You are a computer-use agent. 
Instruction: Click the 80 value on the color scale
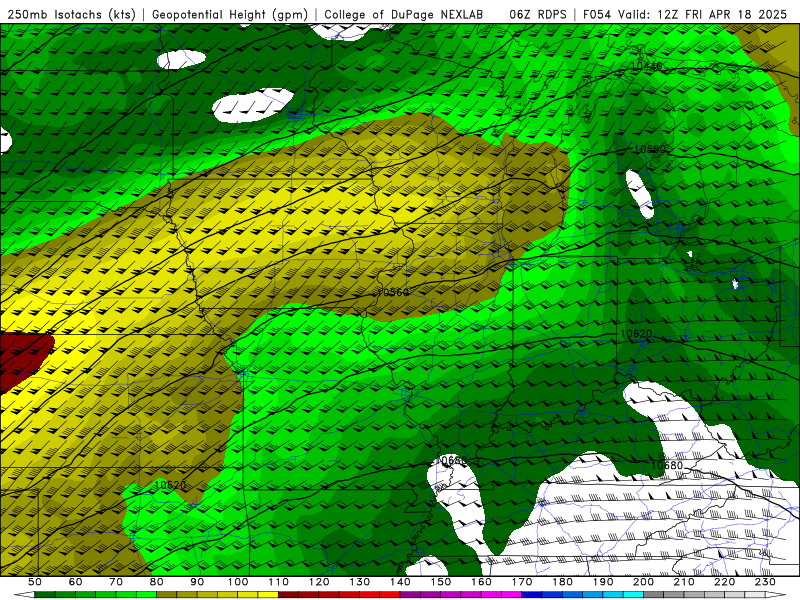(x=157, y=582)
